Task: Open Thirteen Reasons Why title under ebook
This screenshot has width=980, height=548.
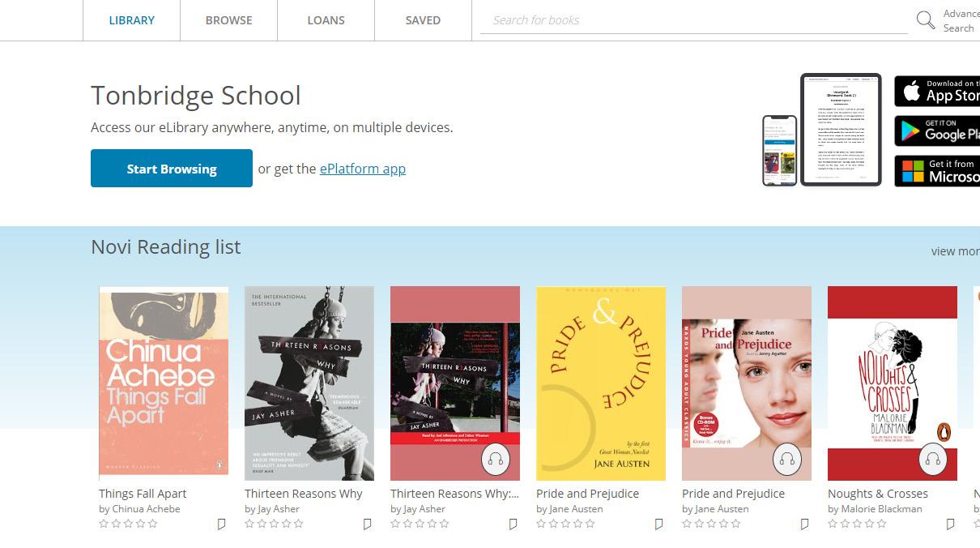Action: pyautogui.click(x=304, y=494)
